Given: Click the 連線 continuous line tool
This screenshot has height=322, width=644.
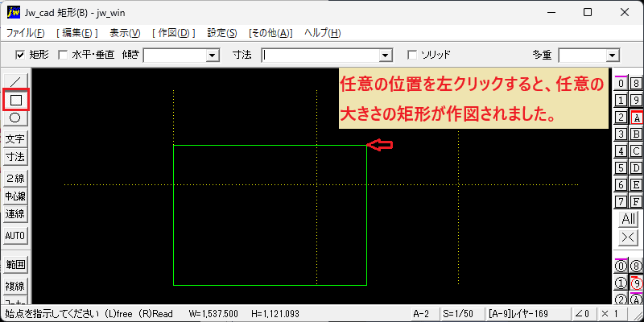Looking at the screenshot, I should pos(15,214).
